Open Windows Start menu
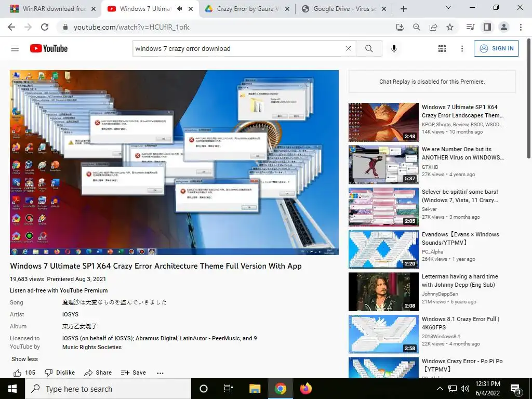The image size is (532, 399). pyautogui.click(x=12, y=389)
